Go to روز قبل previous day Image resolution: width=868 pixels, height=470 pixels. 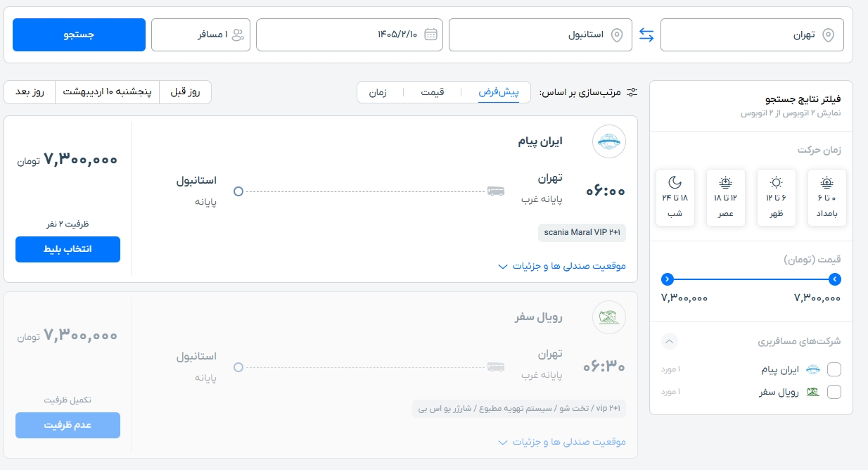pos(186,92)
